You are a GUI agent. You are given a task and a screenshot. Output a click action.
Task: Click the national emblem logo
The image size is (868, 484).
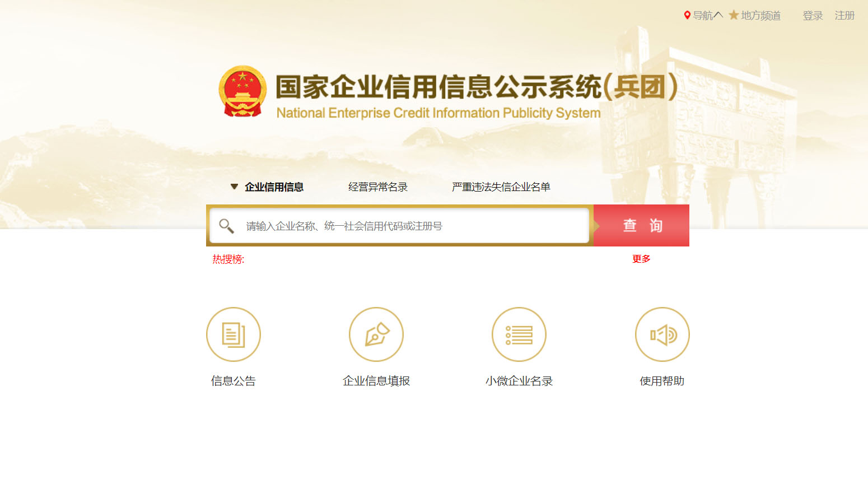[x=242, y=91]
